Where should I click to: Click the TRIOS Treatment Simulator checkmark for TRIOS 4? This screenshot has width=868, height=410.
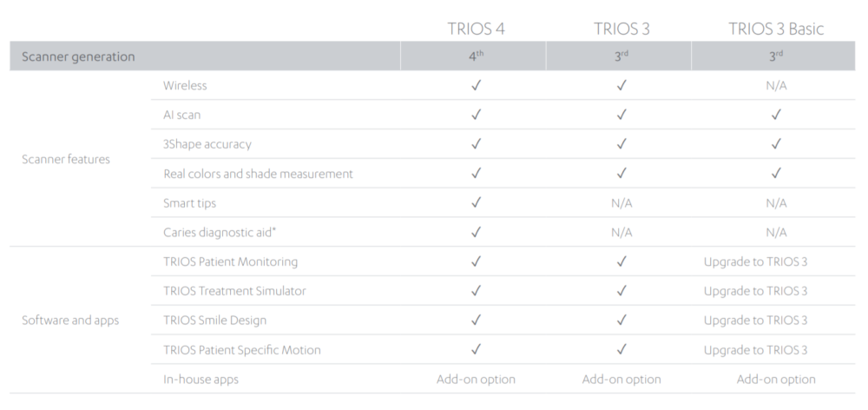(476, 291)
